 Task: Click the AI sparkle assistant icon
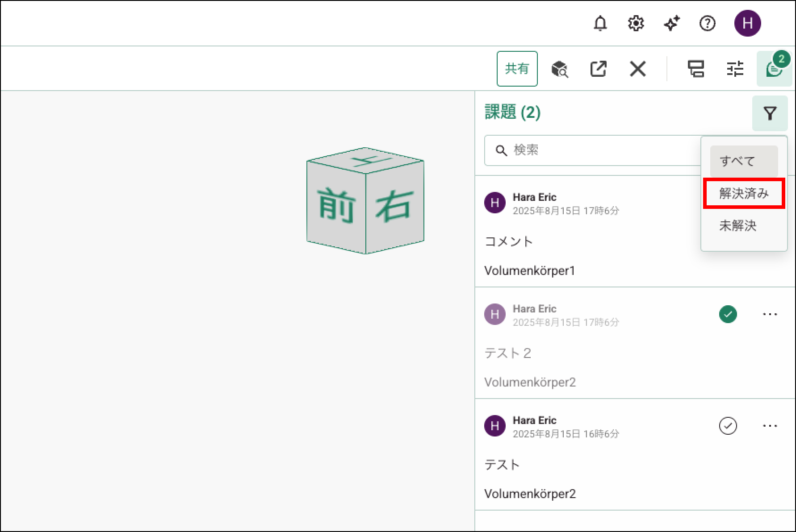[671, 23]
